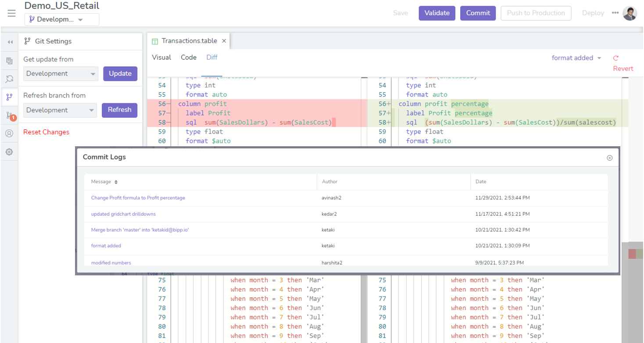Click the sidebar search history icon
644x343 pixels.
pos(9,79)
